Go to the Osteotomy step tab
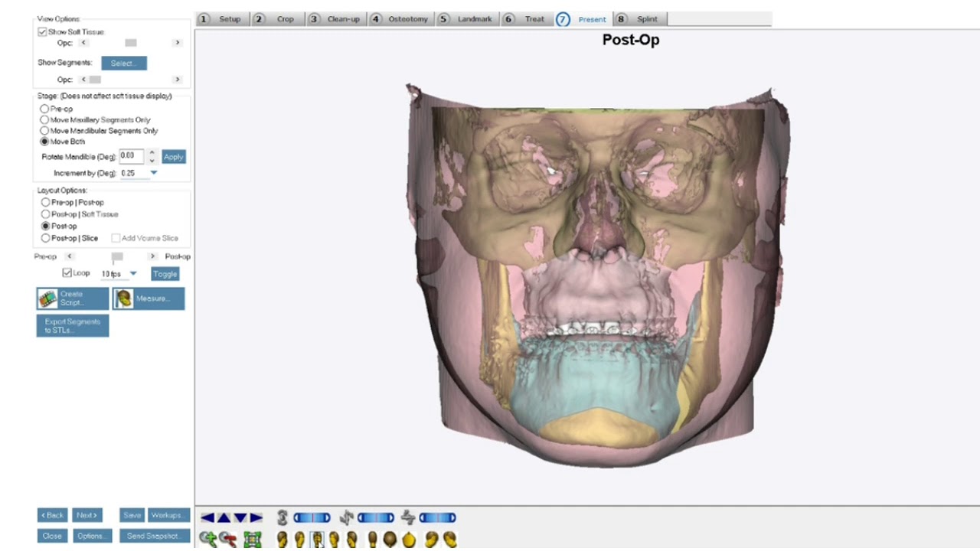 click(x=400, y=19)
